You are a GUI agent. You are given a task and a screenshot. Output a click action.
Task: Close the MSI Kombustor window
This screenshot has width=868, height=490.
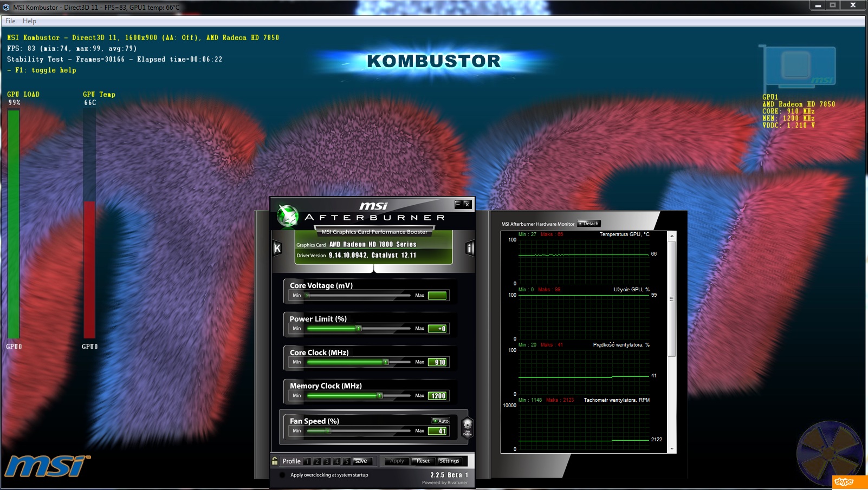(x=853, y=5)
